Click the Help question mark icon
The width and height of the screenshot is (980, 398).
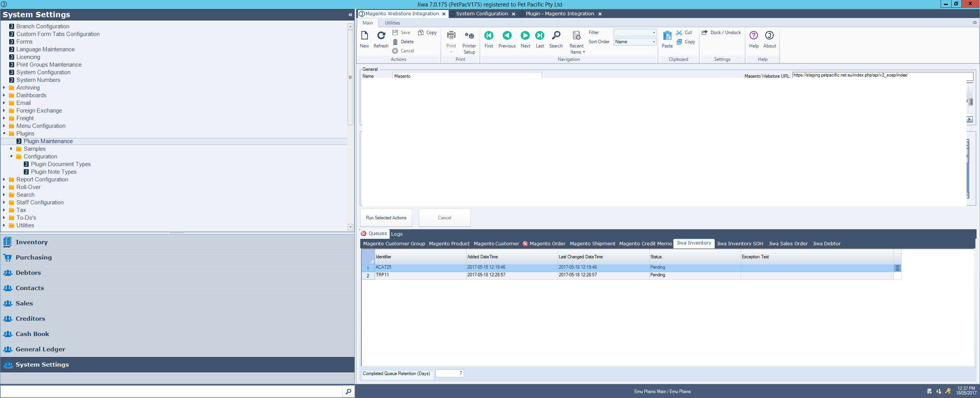pyautogui.click(x=753, y=36)
